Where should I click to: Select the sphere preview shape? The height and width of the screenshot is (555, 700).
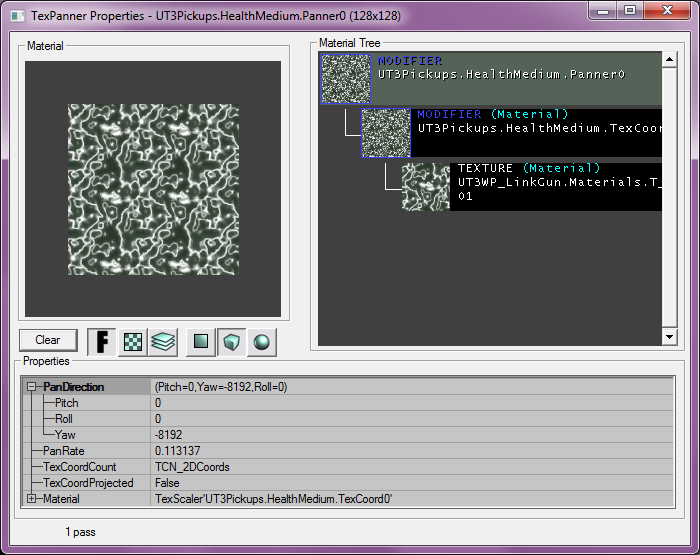tap(262, 341)
